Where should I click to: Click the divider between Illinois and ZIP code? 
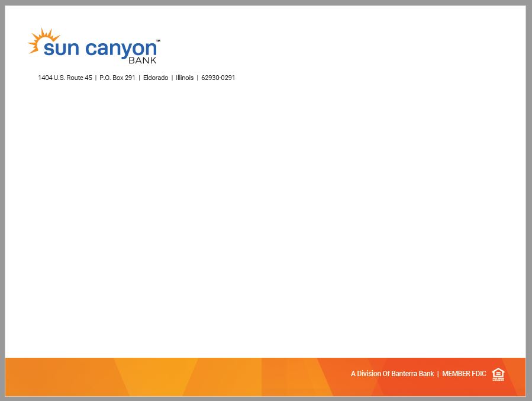pyautogui.click(x=198, y=78)
